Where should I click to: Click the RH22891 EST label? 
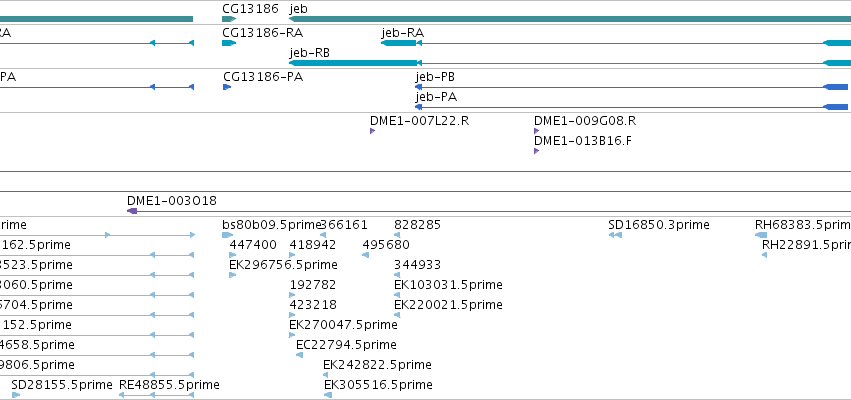[806, 245]
